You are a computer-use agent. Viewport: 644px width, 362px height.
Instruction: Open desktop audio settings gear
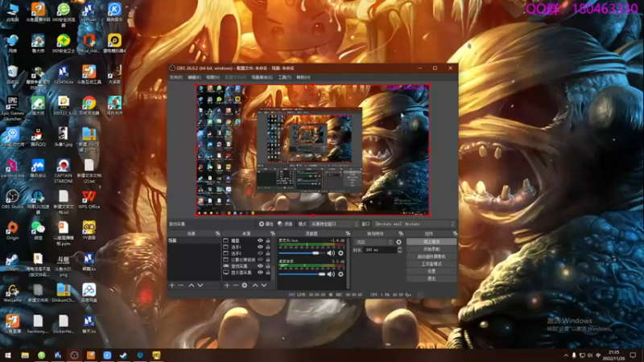click(341, 274)
